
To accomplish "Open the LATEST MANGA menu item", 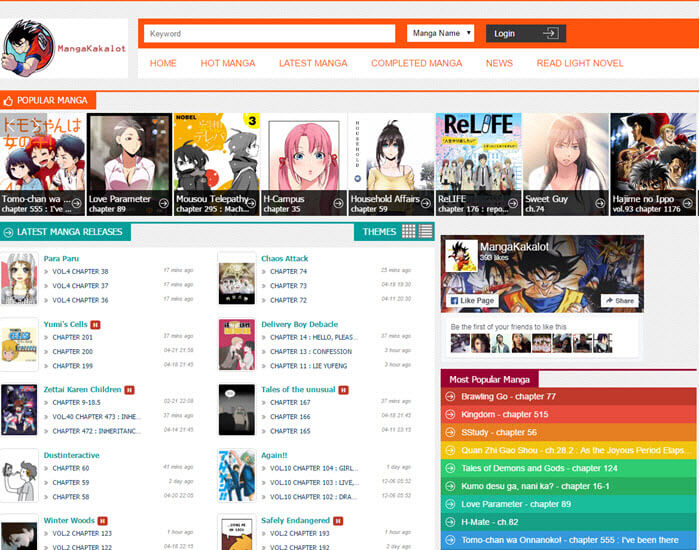I will [313, 63].
